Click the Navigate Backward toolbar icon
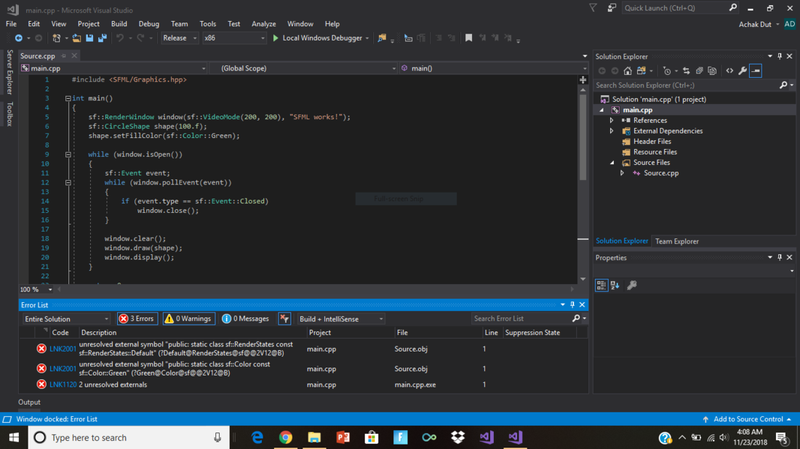Viewport: 800px width, 449px height. (x=18, y=38)
